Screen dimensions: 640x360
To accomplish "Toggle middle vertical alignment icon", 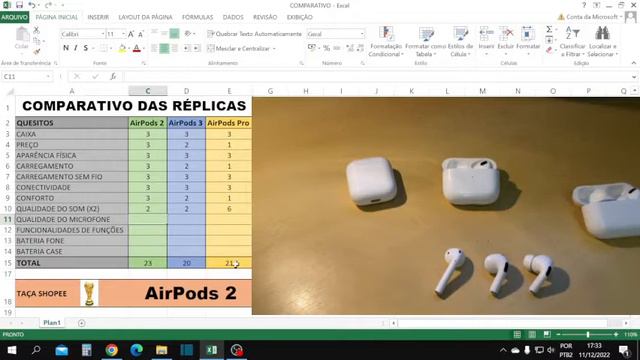I will [164, 33].
